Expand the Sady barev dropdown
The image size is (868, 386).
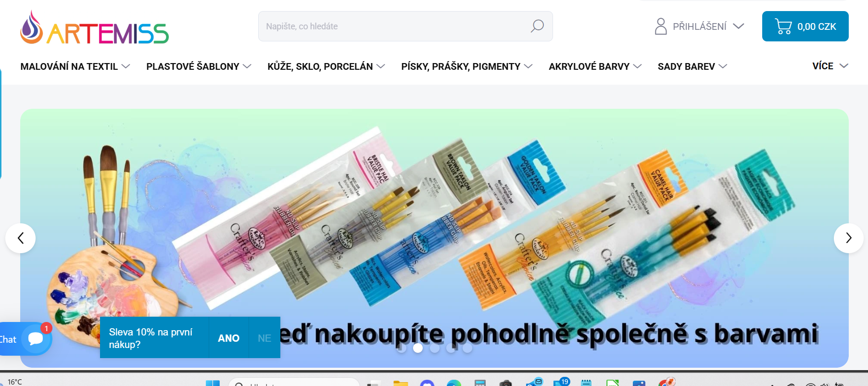tap(692, 66)
